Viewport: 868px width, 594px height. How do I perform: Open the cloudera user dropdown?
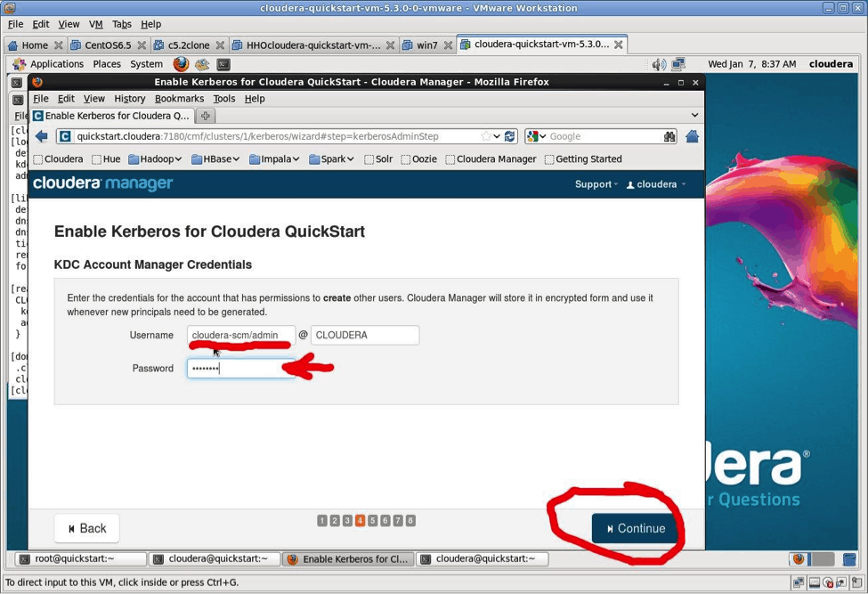click(x=656, y=184)
